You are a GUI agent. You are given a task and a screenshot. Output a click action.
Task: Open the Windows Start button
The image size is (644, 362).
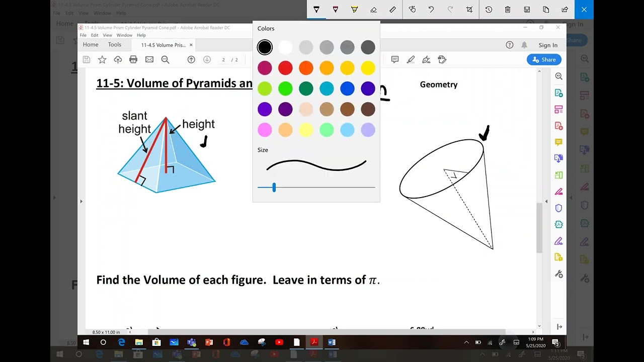coord(86,342)
